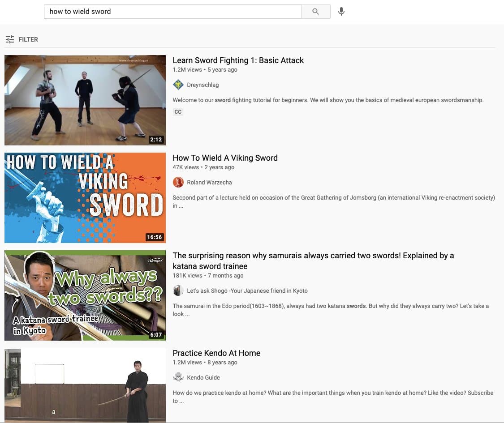Play the sword fighting basic attack thumbnail
This screenshot has height=423, width=504.
click(85, 100)
